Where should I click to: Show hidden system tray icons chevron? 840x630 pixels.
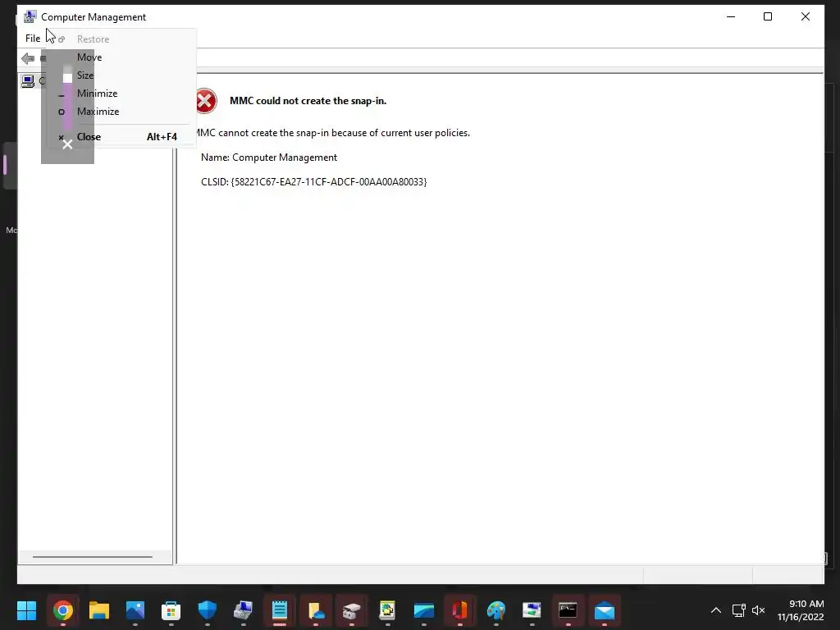pyautogui.click(x=715, y=610)
